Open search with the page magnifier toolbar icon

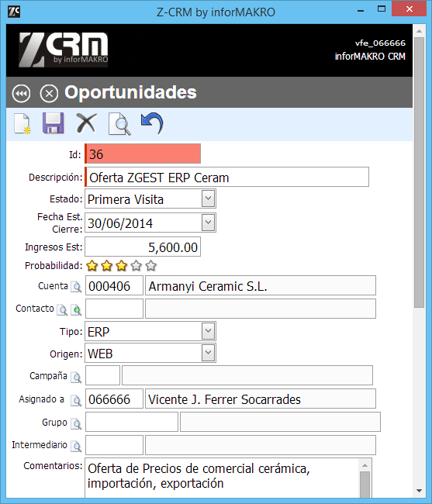(119, 124)
